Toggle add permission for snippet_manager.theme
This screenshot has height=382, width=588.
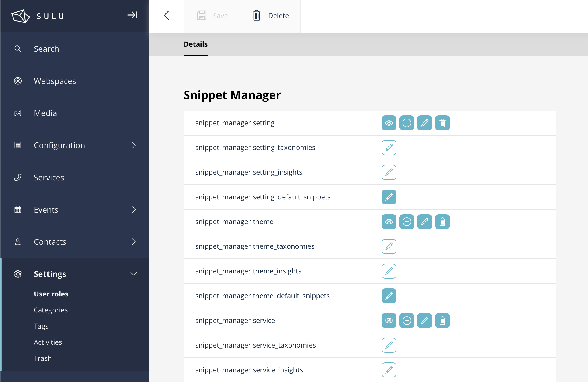click(x=407, y=222)
